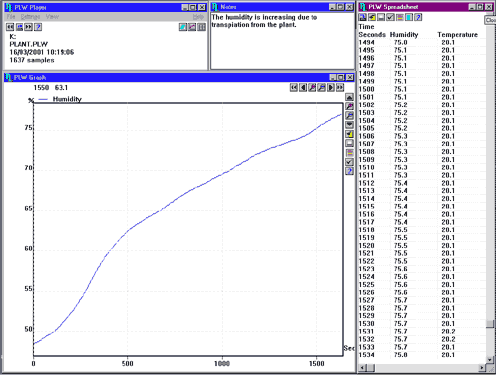
Task: Open notes view icon in PLW Player
Action: click(x=183, y=27)
